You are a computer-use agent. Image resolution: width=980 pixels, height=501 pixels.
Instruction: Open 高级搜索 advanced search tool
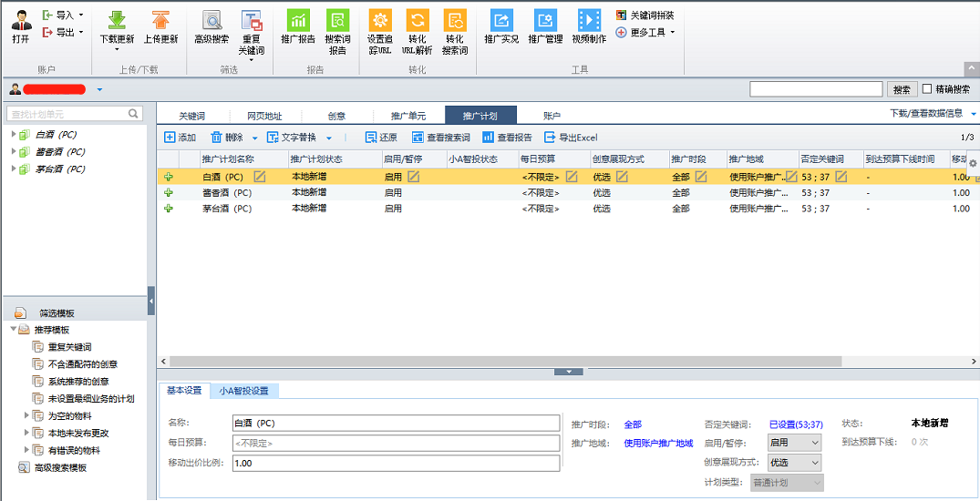(211, 21)
